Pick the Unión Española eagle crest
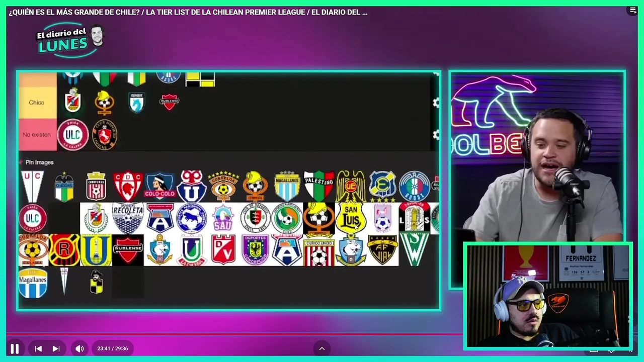Viewport: 644px width, 362px height. coord(351,187)
